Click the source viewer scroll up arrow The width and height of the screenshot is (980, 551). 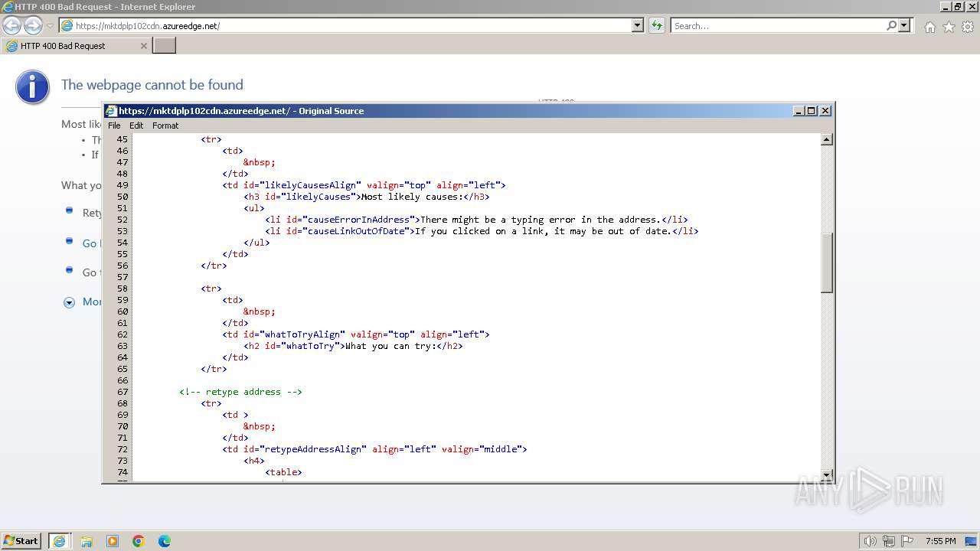tap(827, 139)
